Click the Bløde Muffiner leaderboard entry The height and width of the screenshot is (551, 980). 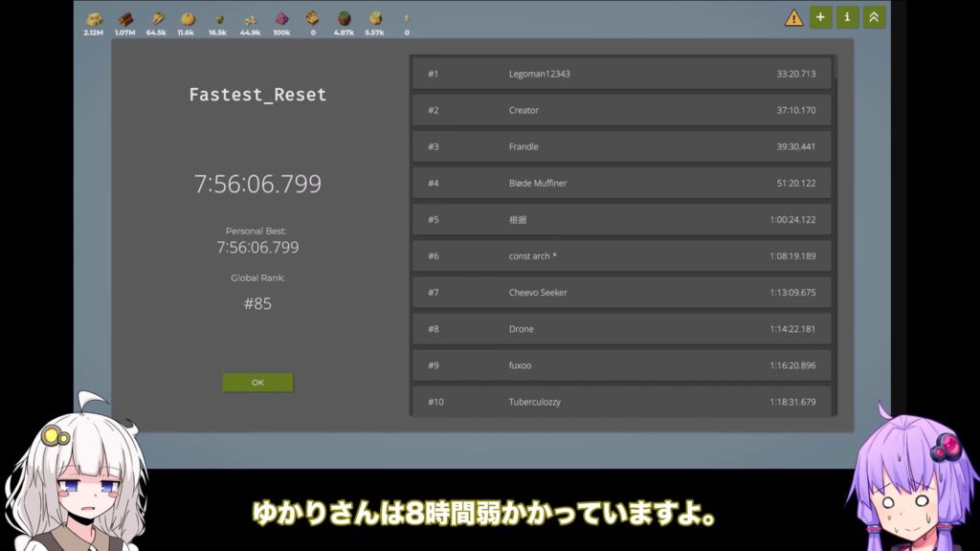tap(621, 183)
